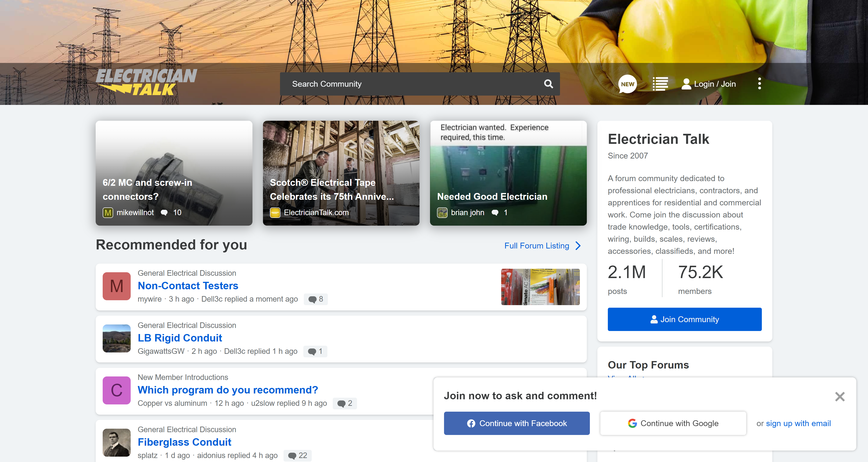This screenshot has width=868, height=462.
Task: Click Non-Contact Testers comment count badge
Action: click(x=316, y=299)
